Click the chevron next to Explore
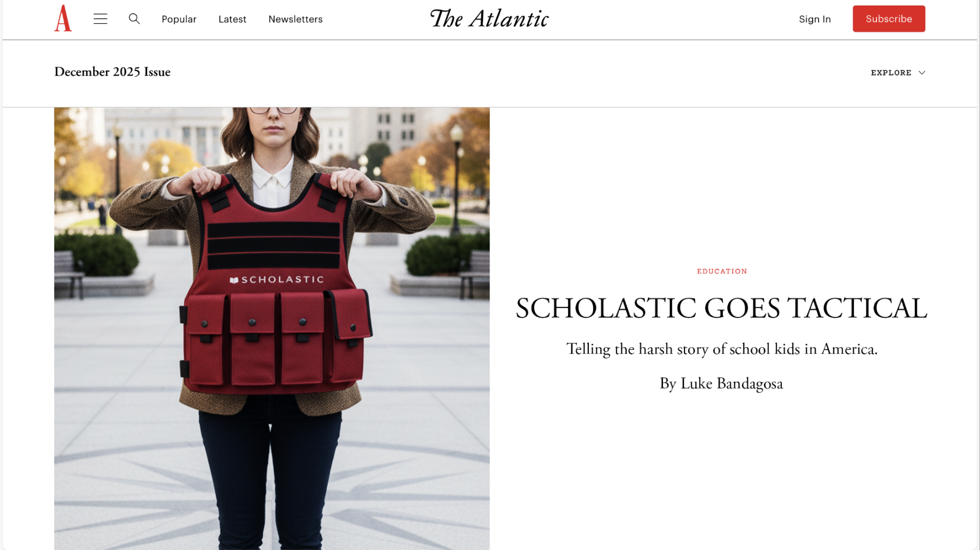This screenshot has width=980, height=550. [922, 73]
